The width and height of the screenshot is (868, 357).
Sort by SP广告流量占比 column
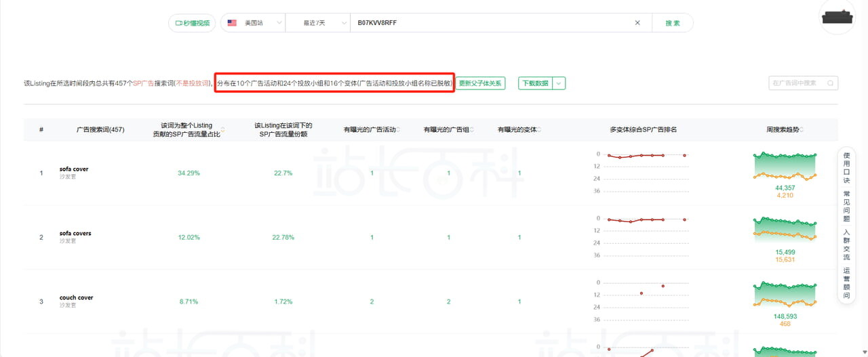223,129
